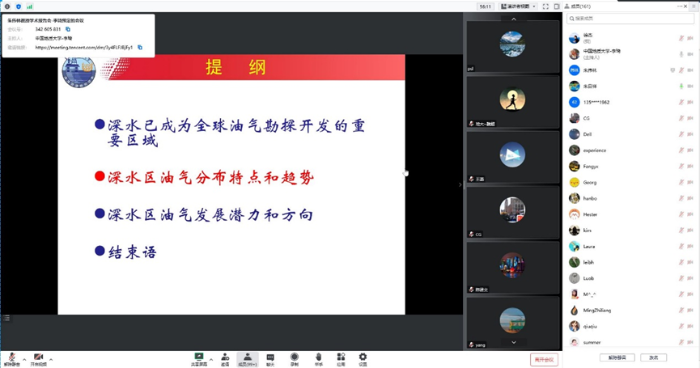Open the Apps item in the toolbar
Viewport: 700px width, 368px height.
[x=341, y=359]
